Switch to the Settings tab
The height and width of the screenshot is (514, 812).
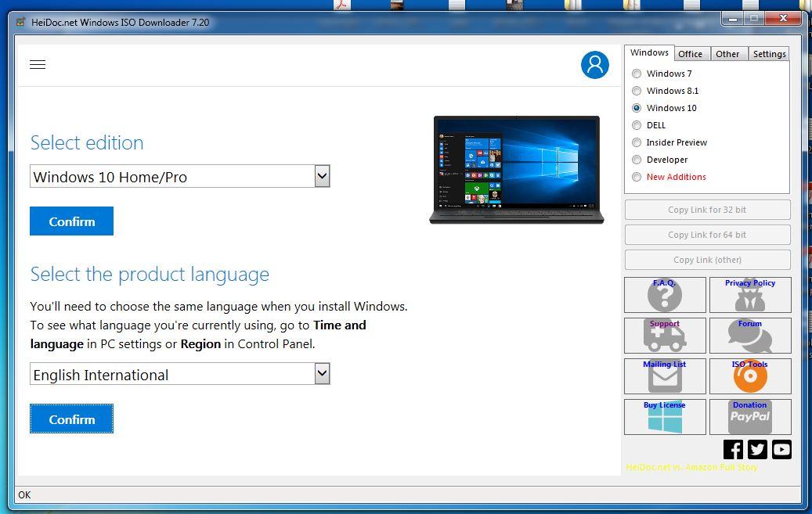click(x=769, y=54)
